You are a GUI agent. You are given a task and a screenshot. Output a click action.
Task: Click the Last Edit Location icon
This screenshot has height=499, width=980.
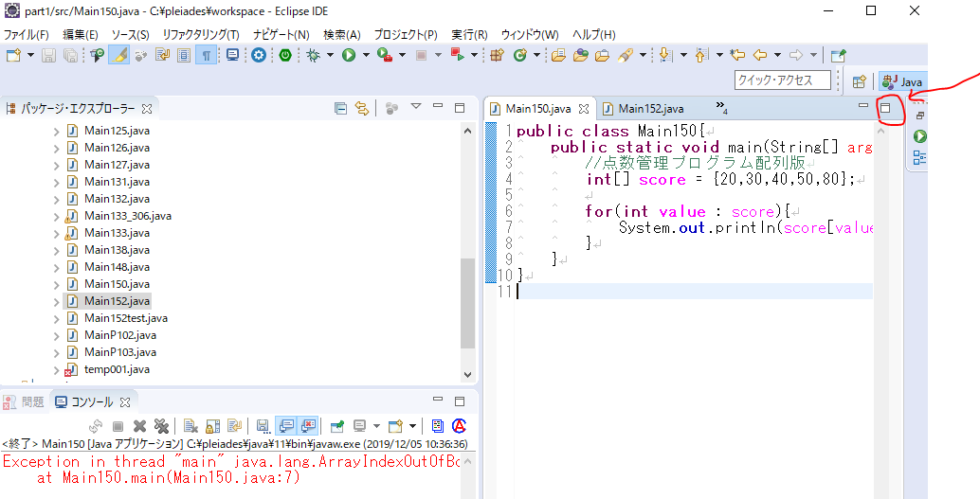pyautogui.click(x=737, y=55)
